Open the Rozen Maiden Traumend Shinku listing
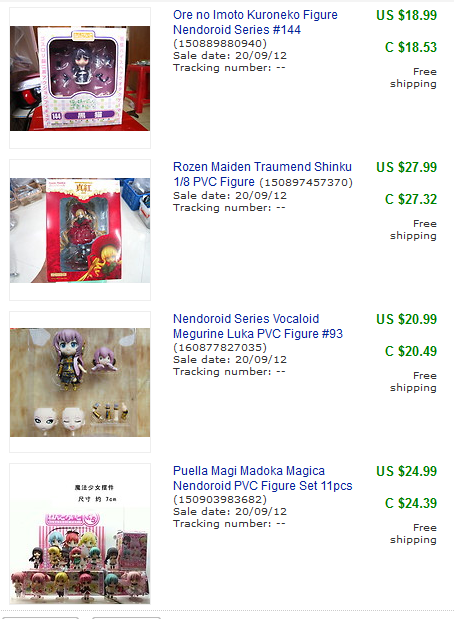Screen dimensions: 454x619 click(x=262, y=174)
